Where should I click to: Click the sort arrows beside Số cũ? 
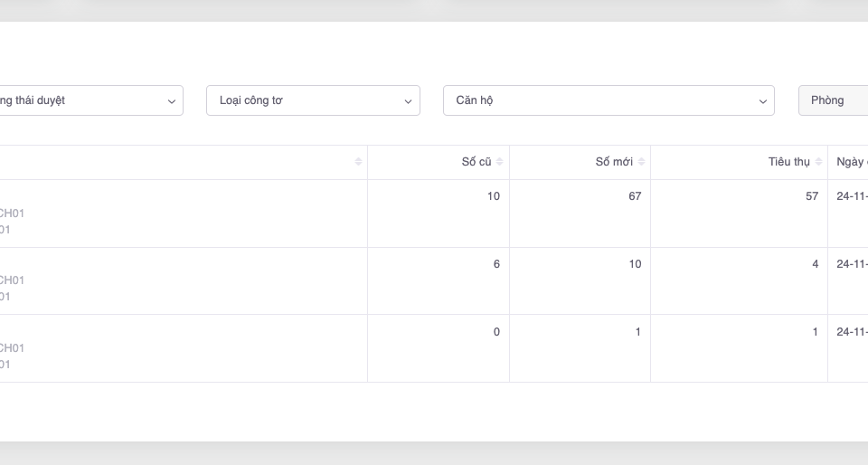[x=500, y=162]
